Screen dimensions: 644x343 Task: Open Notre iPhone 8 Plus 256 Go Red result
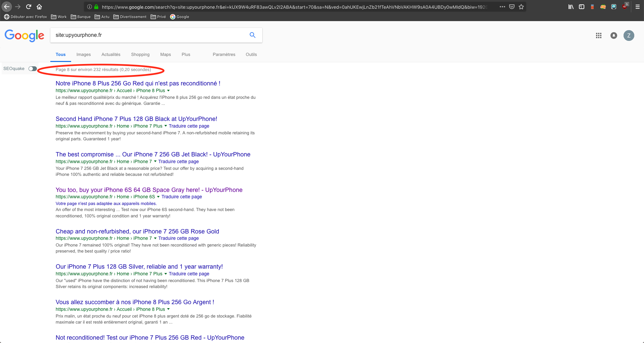pos(138,83)
